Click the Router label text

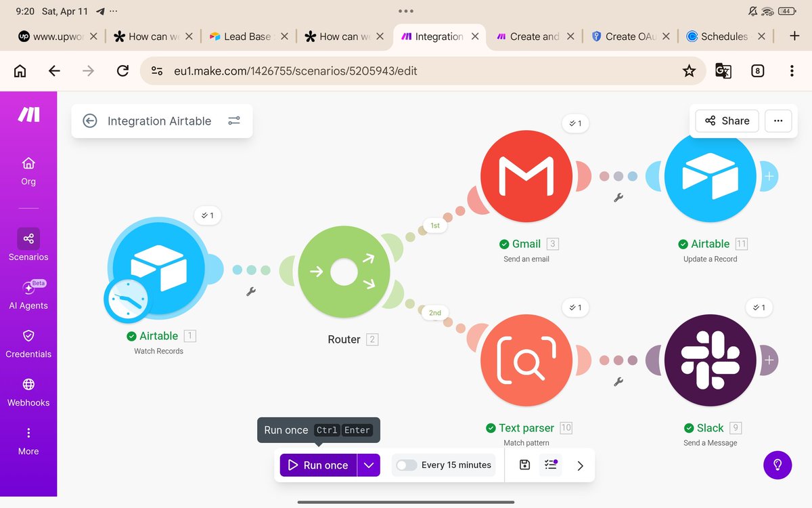pos(344,339)
